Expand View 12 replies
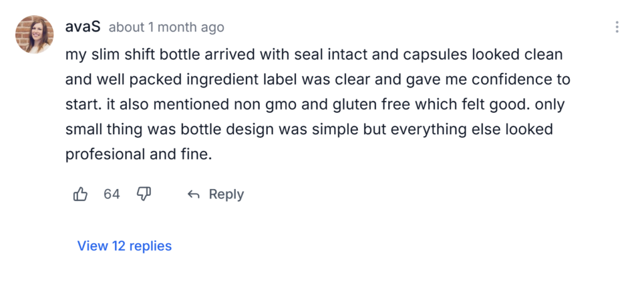This screenshot has width=644, height=286. tap(125, 246)
